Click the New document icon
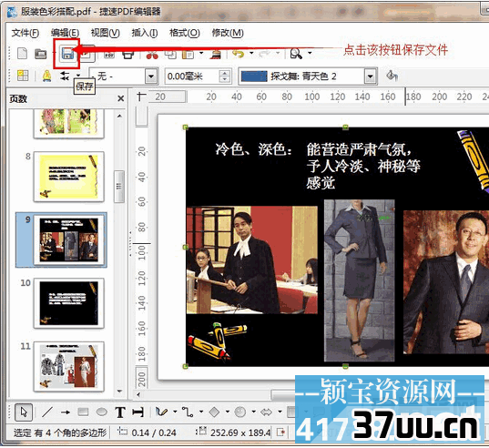 pyautogui.click(x=22, y=54)
